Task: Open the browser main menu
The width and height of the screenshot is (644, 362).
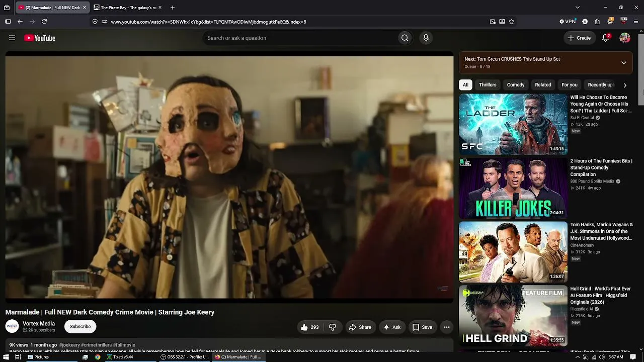Action: [x=636, y=22]
